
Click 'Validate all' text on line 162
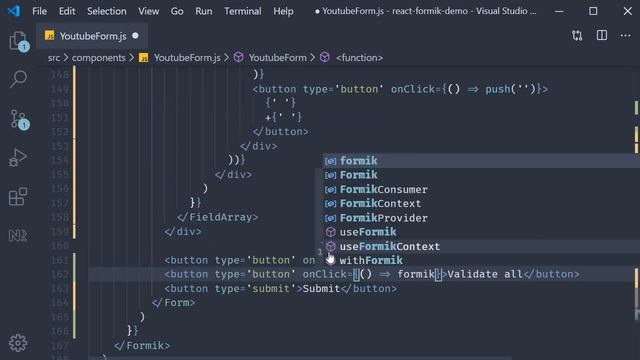tap(485, 274)
